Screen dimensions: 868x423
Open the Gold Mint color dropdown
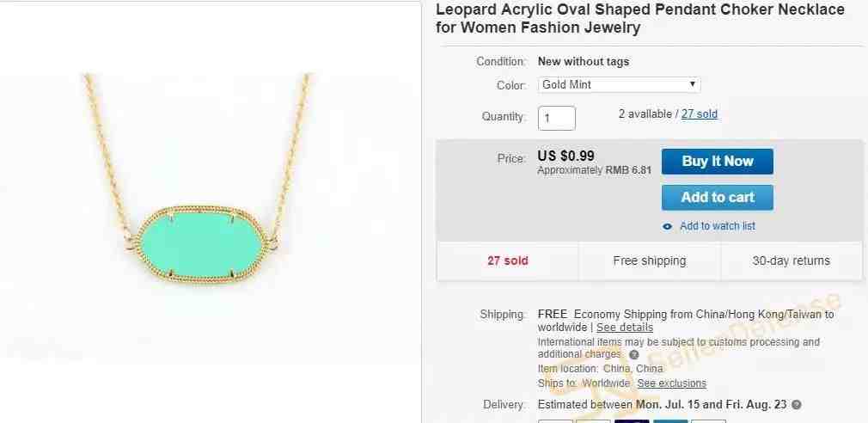[x=619, y=85]
